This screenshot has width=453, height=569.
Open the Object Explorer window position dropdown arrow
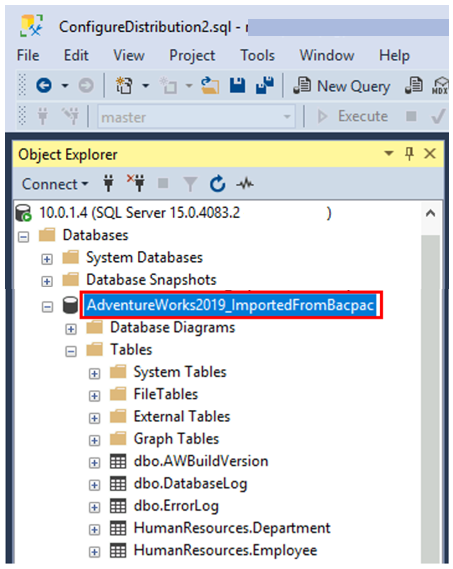tap(389, 153)
